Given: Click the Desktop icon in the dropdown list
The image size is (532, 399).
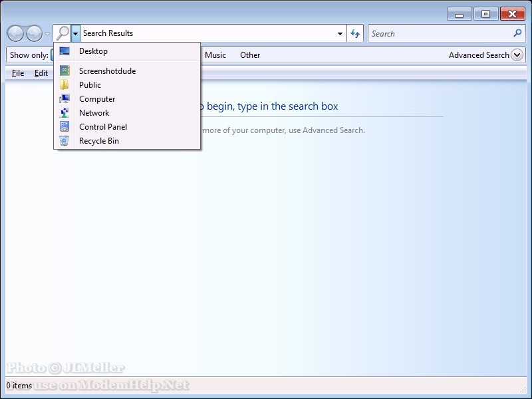Looking at the screenshot, I should (65, 51).
